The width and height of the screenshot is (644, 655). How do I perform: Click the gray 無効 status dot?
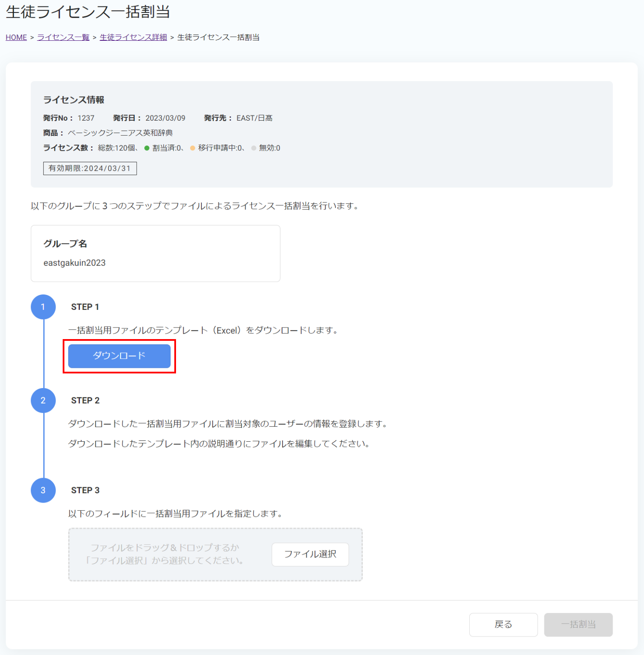pyautogui.click(x=254, y=148)
